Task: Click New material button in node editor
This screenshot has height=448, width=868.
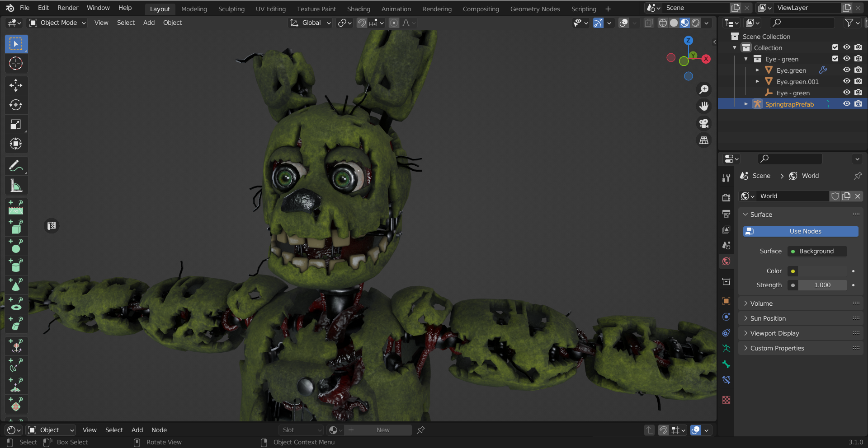Action: (379, 430)
